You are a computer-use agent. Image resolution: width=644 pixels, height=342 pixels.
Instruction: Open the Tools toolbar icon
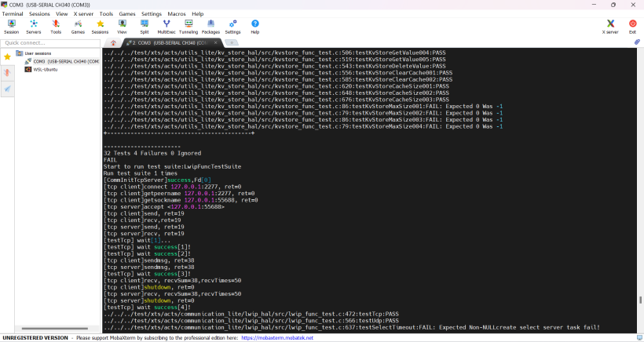pyautogui.click(x=56, y=27)
